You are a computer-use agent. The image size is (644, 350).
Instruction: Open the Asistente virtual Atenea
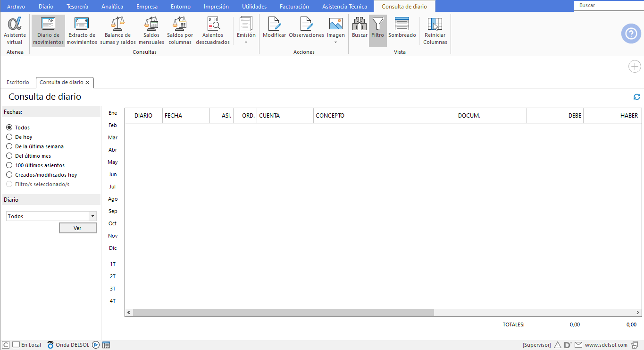click(x=15, y=31)
